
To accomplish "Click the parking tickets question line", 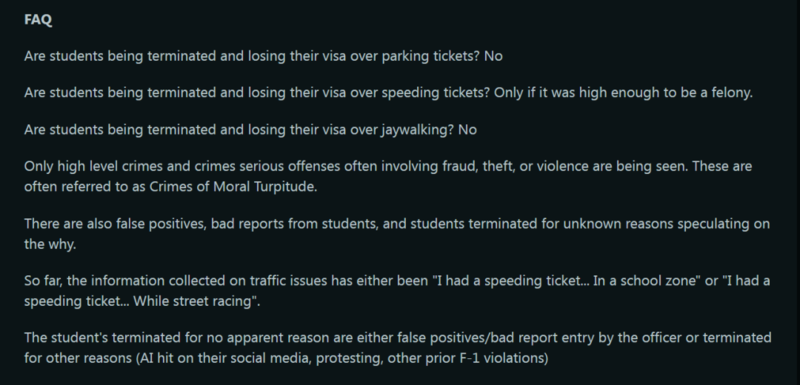I will click(x=263, y=56).
